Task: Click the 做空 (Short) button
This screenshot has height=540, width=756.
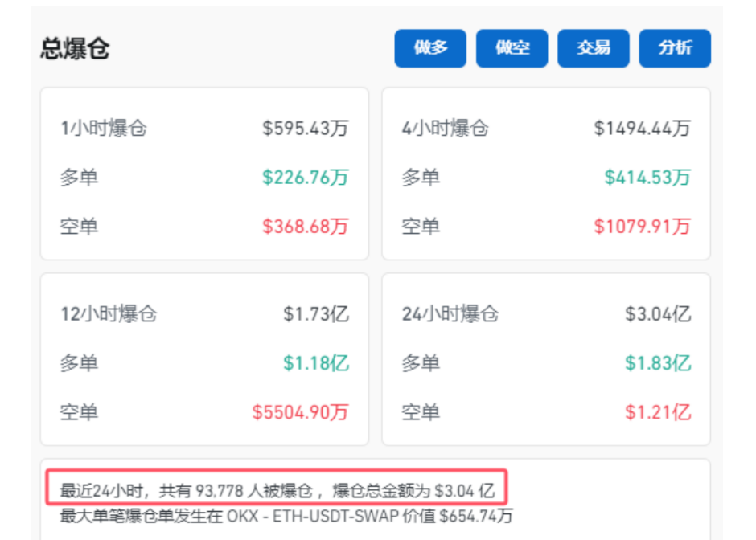Action: click(x=512, y=48)
